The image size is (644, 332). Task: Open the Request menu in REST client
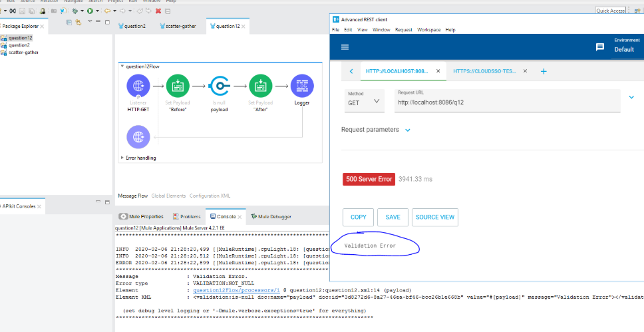pos(403,30)
